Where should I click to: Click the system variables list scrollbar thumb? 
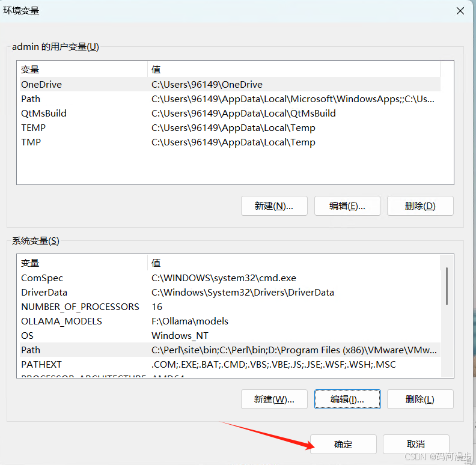tap(447, 286)
